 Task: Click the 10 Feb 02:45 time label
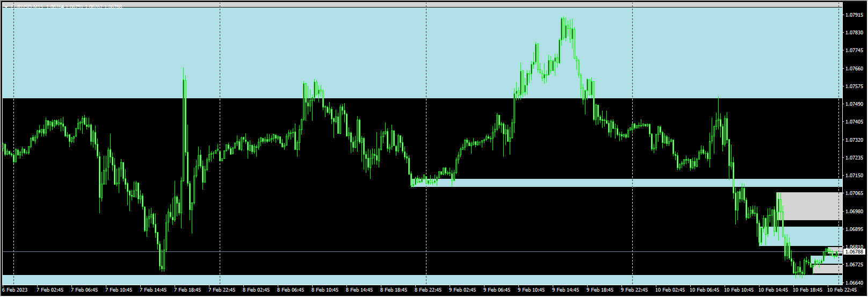pyautogui.click(x=670, y=290)
